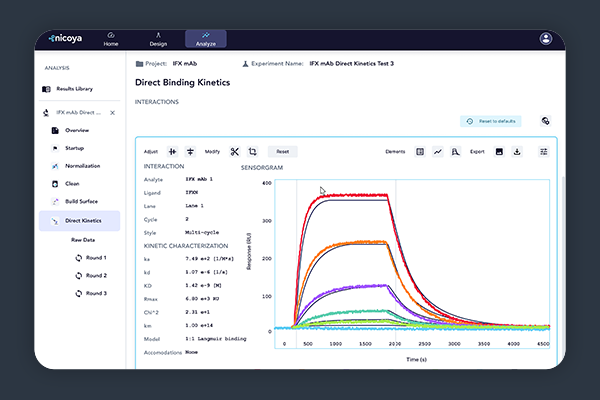Open the user profile avatar
This screenshot has width=600, height=400.
pos(545,39)
